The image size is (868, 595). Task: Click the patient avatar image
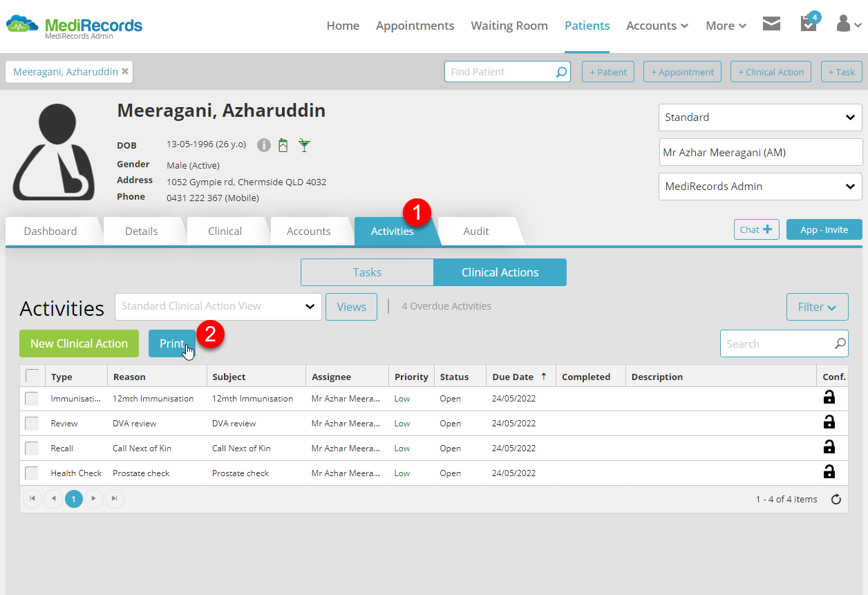pyautogui.click(x=54, y=152)
